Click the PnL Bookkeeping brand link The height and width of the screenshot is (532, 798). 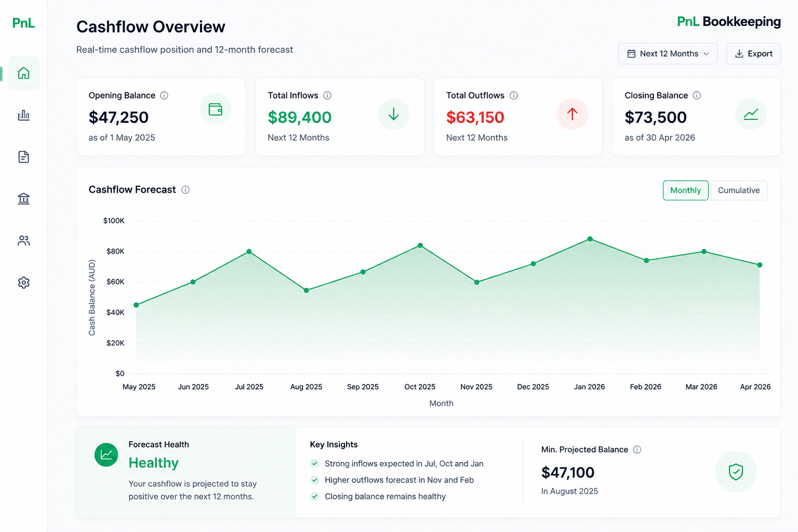pos(729,22)
